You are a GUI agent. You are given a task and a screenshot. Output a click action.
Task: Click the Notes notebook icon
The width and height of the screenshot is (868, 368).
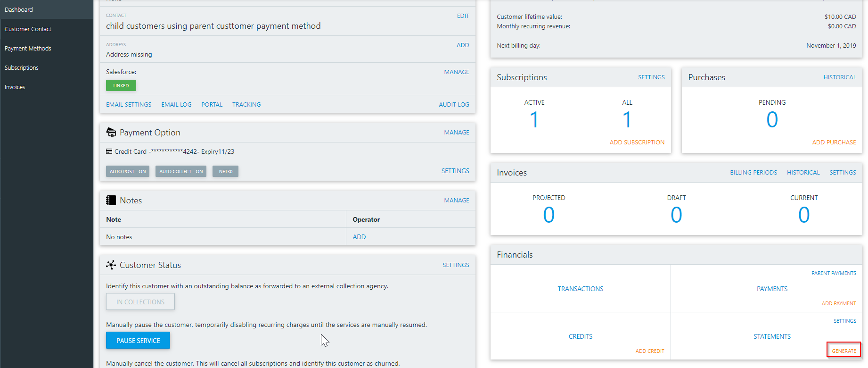111,201
